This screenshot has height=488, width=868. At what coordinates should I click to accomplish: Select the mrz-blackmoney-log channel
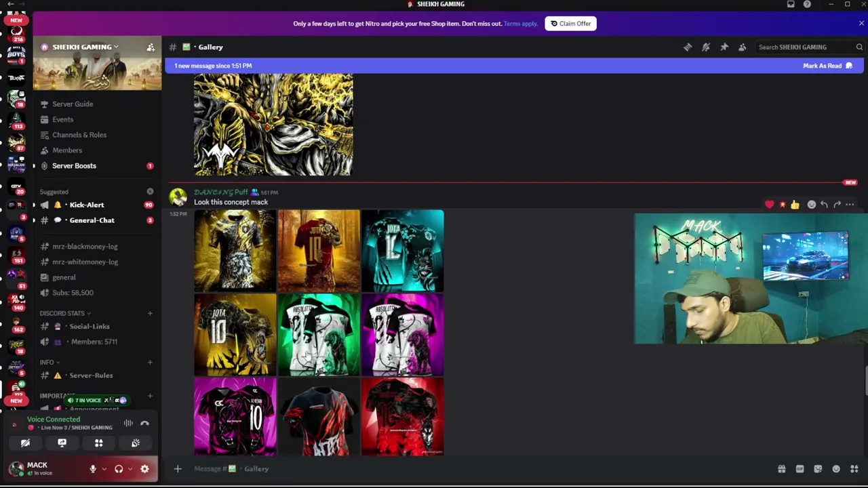coord(96,247)
